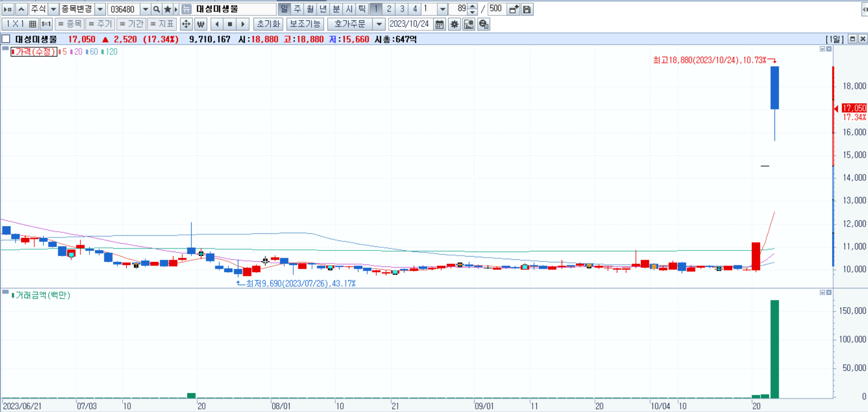Click the magnifier stock search icon
This screenshot has width=868, height=412.
pos(156,9)
